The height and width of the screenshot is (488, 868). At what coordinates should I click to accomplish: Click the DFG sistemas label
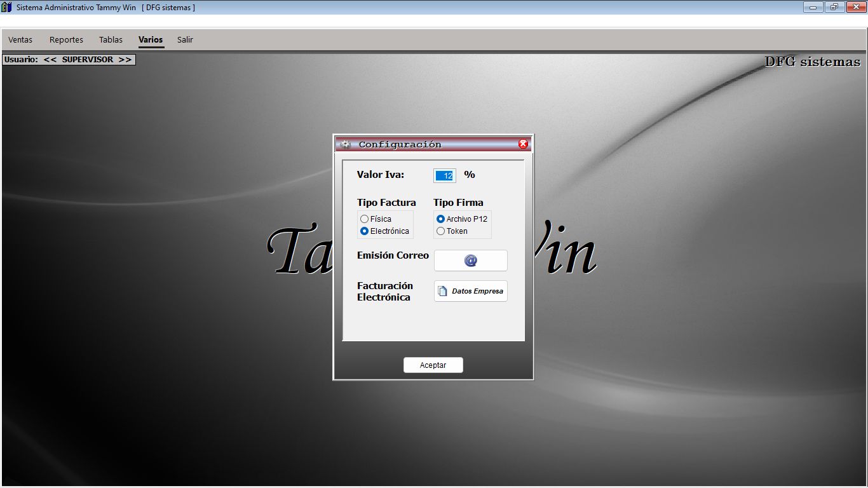[812, 62]
